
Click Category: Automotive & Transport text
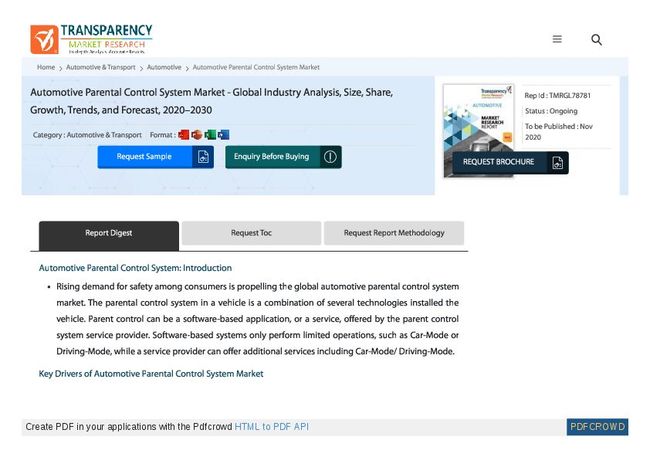[87, 135]
